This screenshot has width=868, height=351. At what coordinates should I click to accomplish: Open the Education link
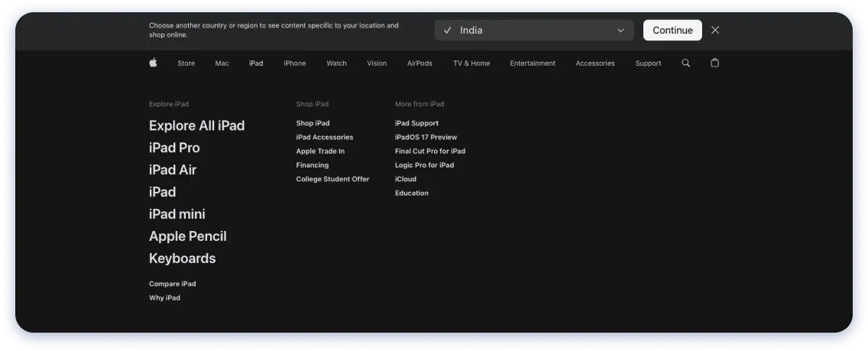coord(411,193)
